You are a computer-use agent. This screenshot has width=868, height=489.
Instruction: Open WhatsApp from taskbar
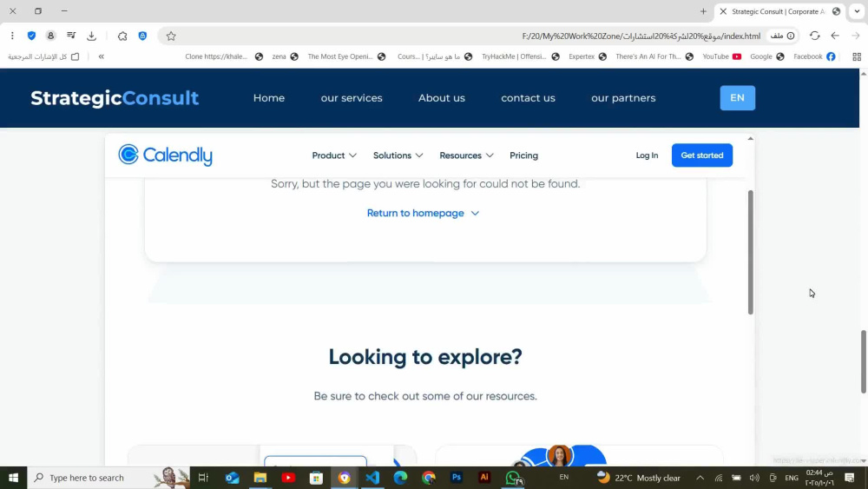(x=513, y=478)
